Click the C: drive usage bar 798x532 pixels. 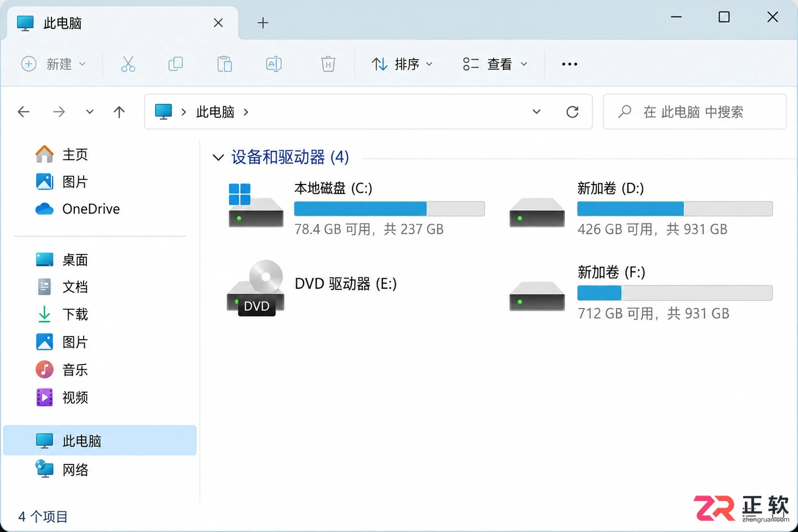(x=390, y=209)
